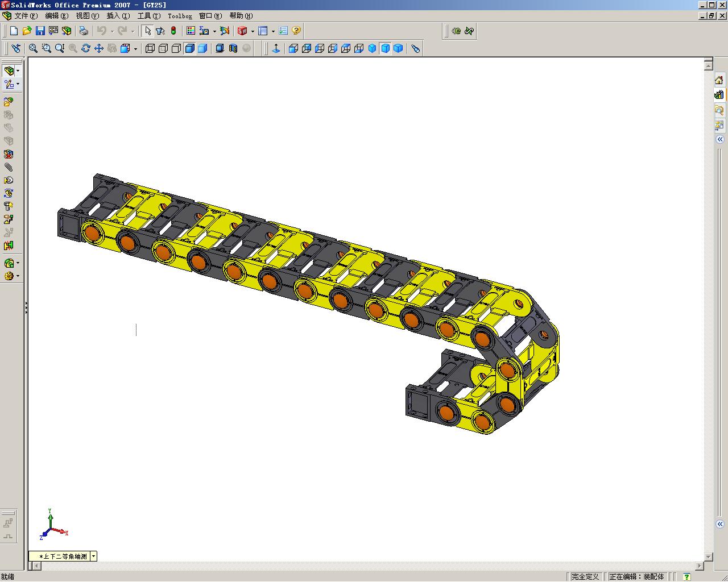Open the Design Library icon in task pane

(x=719, y=95)
